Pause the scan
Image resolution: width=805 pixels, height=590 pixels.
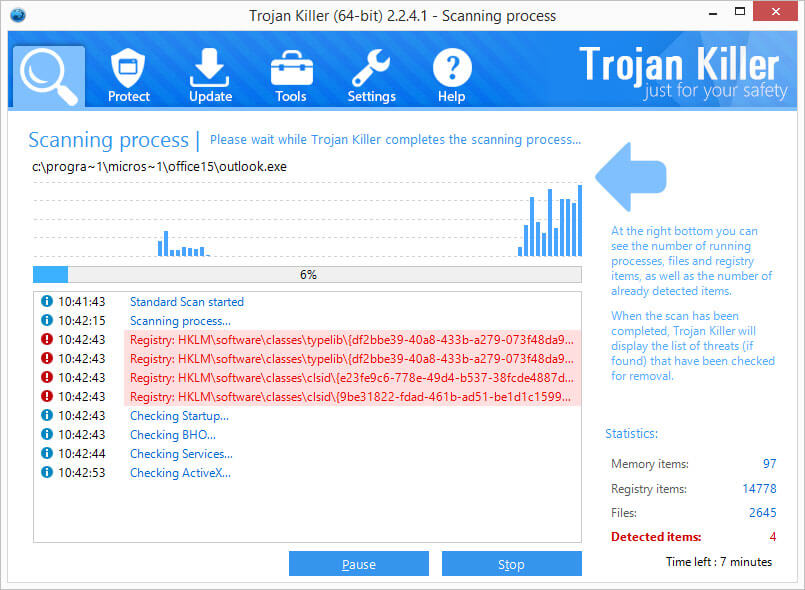tap(359, 564)
